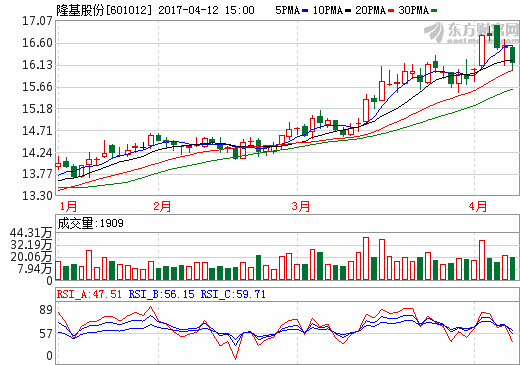Click the 13.30 price axis label
The width and height of the screenshot is (520, 365).
point(37,196)
